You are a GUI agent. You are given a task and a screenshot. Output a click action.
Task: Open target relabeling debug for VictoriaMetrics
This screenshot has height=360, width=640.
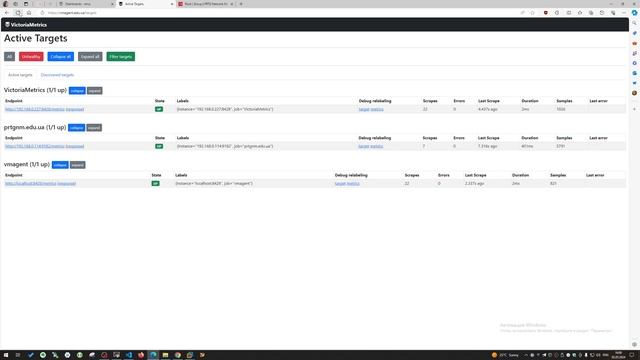click(364, 109)
